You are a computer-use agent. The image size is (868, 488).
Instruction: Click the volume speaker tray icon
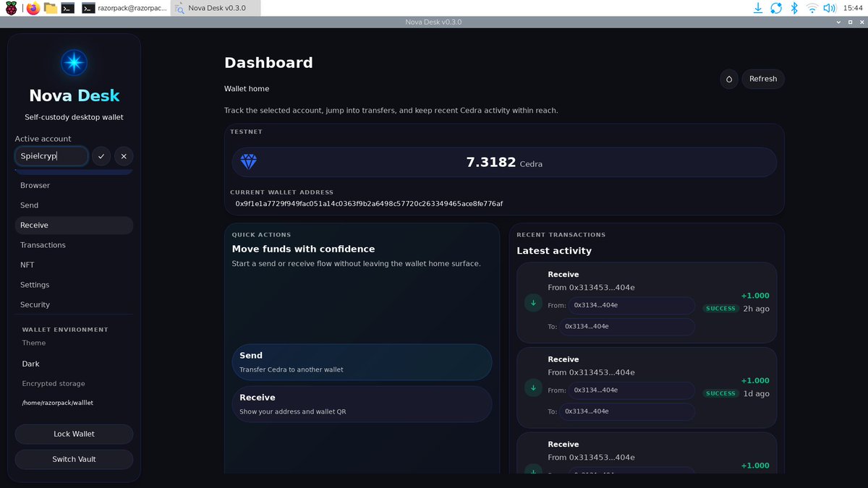[x=829, y=8]
